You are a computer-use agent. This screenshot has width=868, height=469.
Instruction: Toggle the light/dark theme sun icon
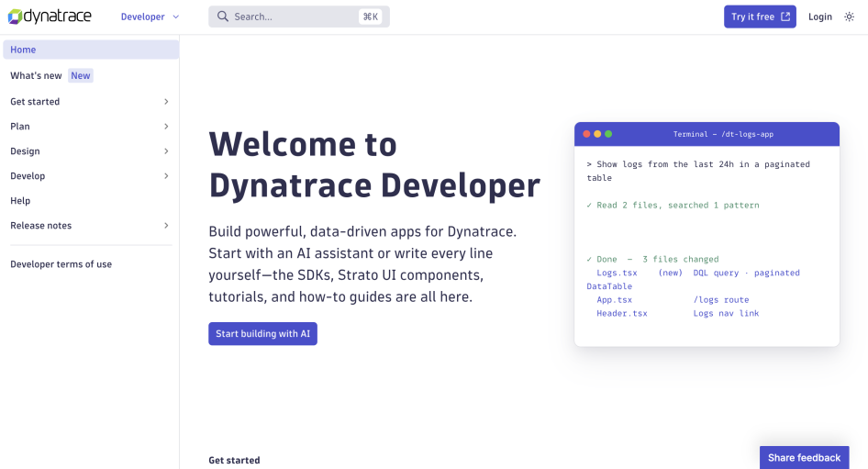[x=849, y=17]
